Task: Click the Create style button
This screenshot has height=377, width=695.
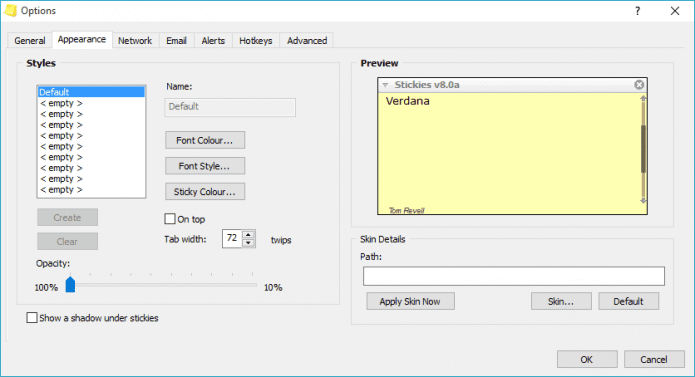Action: 67,218
